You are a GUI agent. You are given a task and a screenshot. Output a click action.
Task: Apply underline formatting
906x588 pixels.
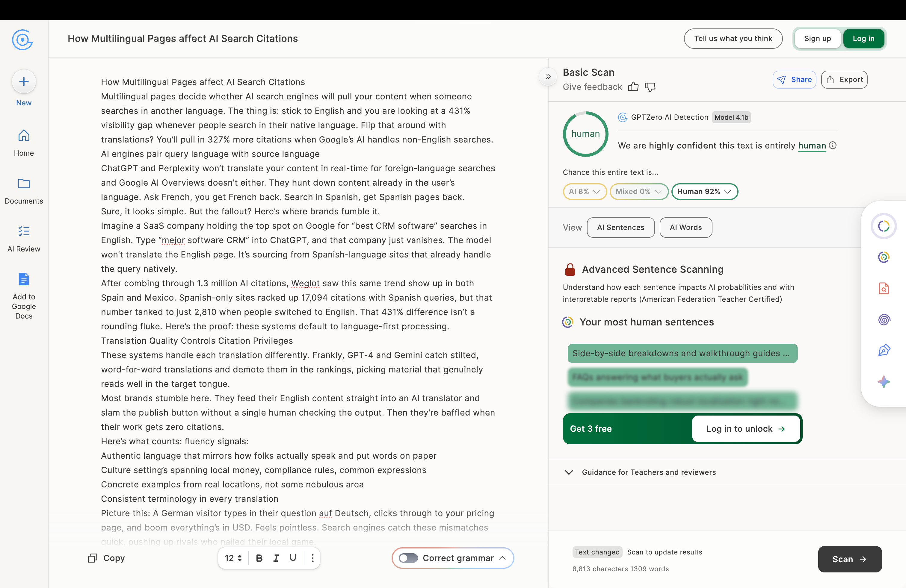tap(293, 558)
